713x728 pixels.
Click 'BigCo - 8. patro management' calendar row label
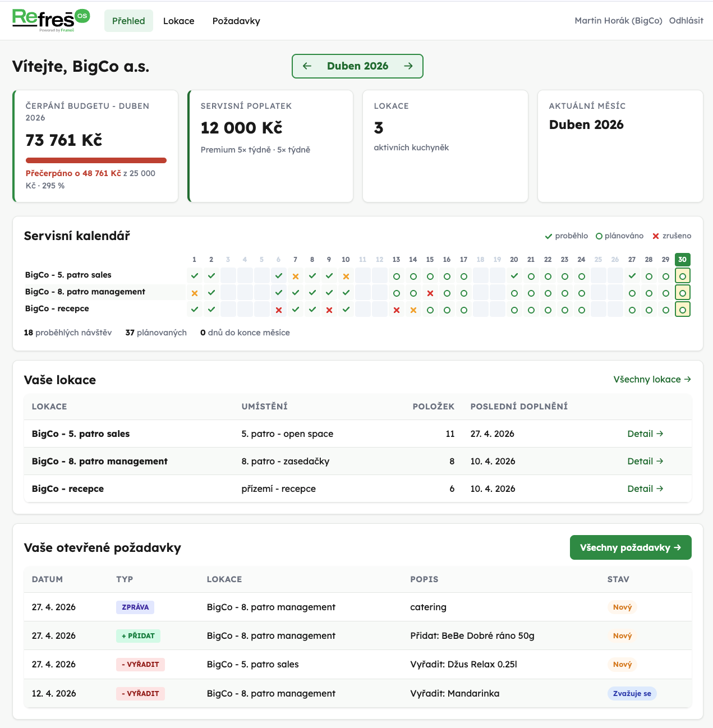pos(85,292)
